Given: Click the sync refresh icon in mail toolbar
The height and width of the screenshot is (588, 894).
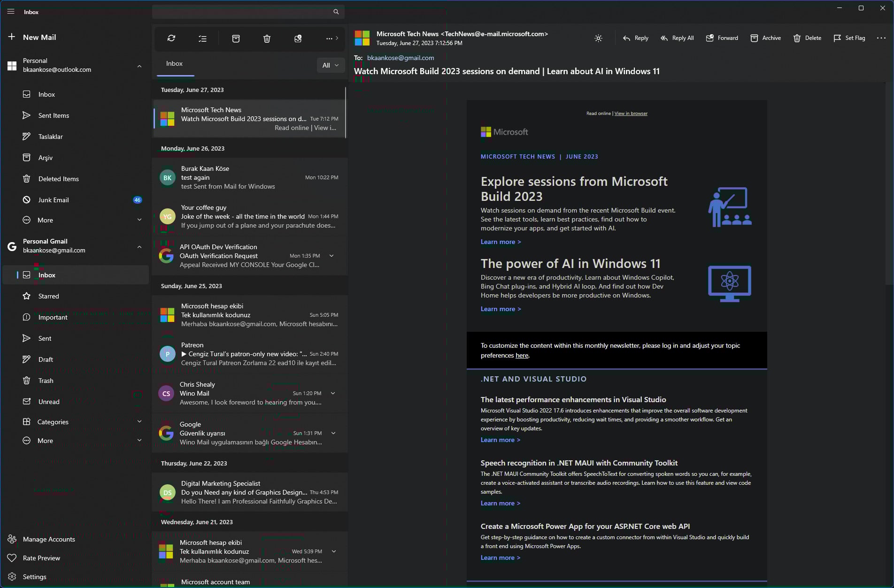Looking at the screenshot, I should (171, 38).
